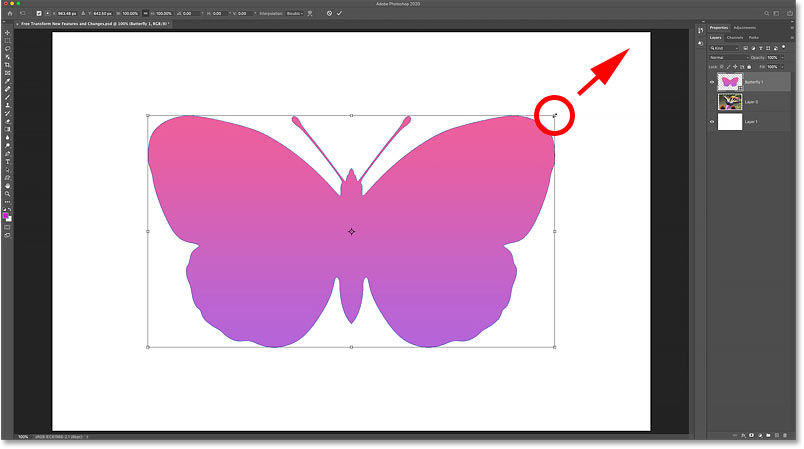The width and height of the screenshot is (804, 449).
Task: Click the background color swatch
Action: tap(9, 219)
